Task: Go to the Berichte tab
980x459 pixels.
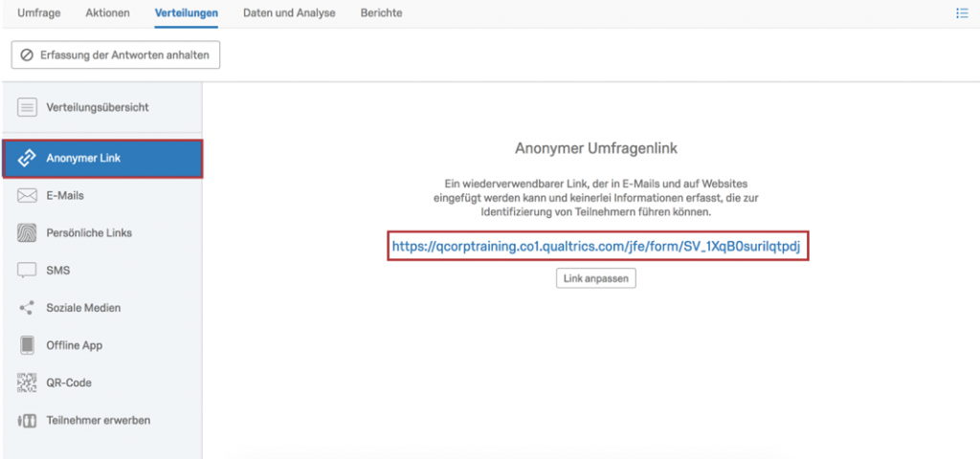Action: coord(381,13)
